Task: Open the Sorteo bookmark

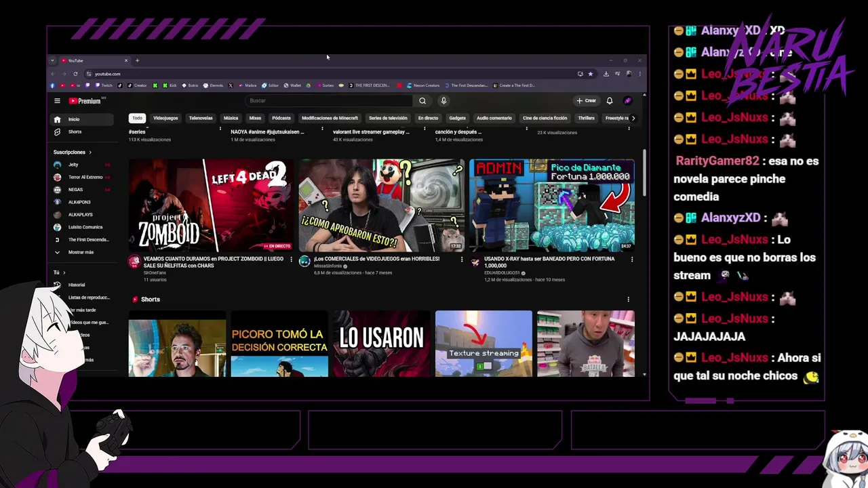Action: pyautogui.click(x=325, y=85)
